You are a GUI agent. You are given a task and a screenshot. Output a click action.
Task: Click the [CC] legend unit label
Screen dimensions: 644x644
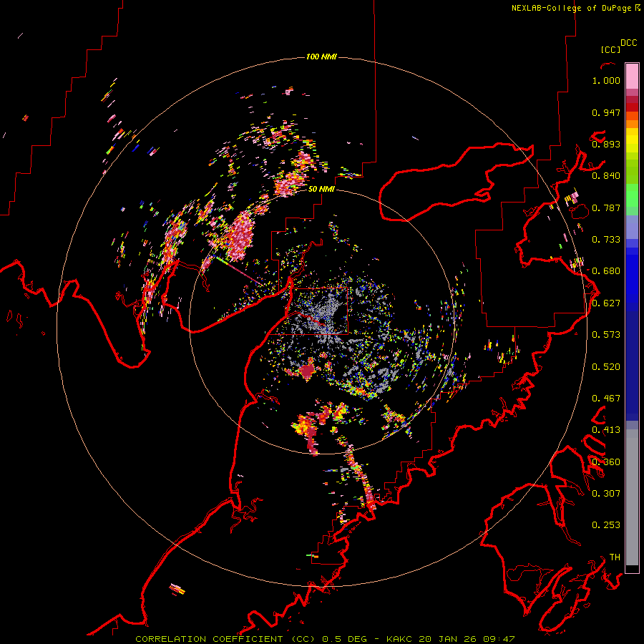tap(610, 49)
